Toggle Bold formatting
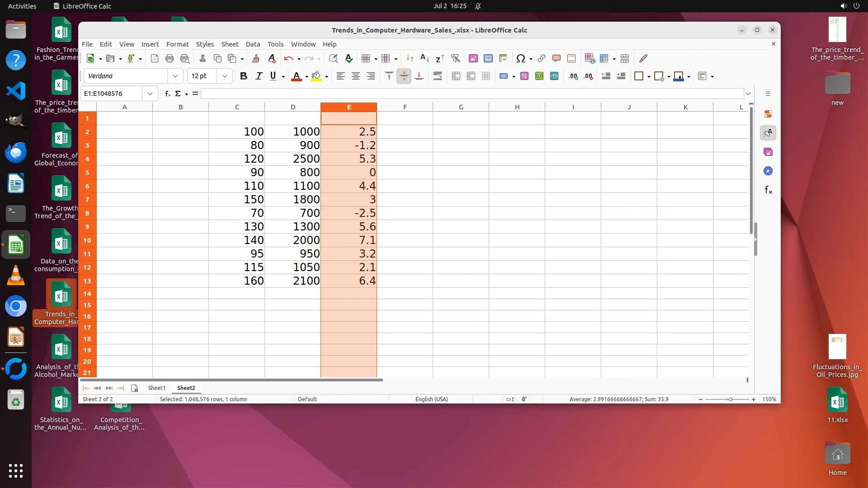This screenshot has height=488, width=868. (244, 76)
